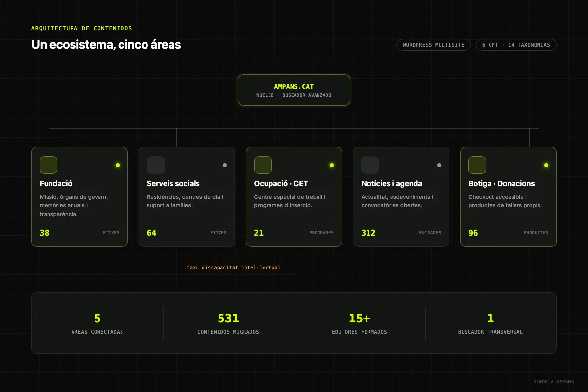Image resolution: width=588 pixels, height=392 pixels.
Task: Click the green status dot on Botiga · Donacions card
Action: tap(546, 165)
